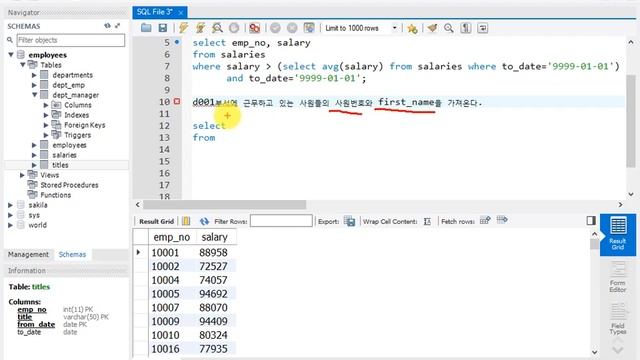This screenshot has width=640, height=360.
Task: Save the SQL script with disk icon
Action: click(x=163, y=28)
